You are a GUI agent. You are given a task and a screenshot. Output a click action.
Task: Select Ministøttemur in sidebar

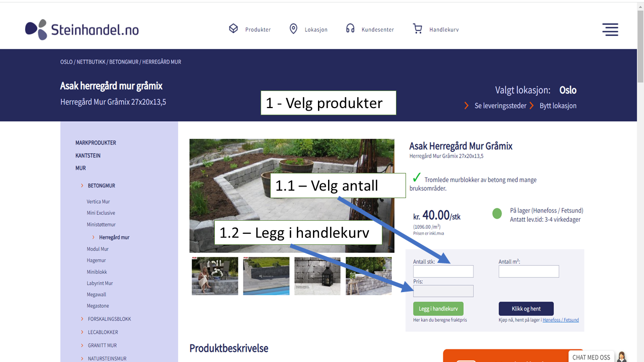[101, 224]
